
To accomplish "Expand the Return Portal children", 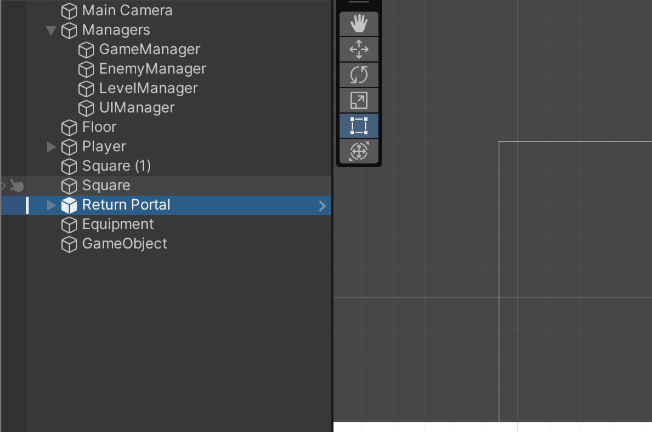I will click(51, 205).
